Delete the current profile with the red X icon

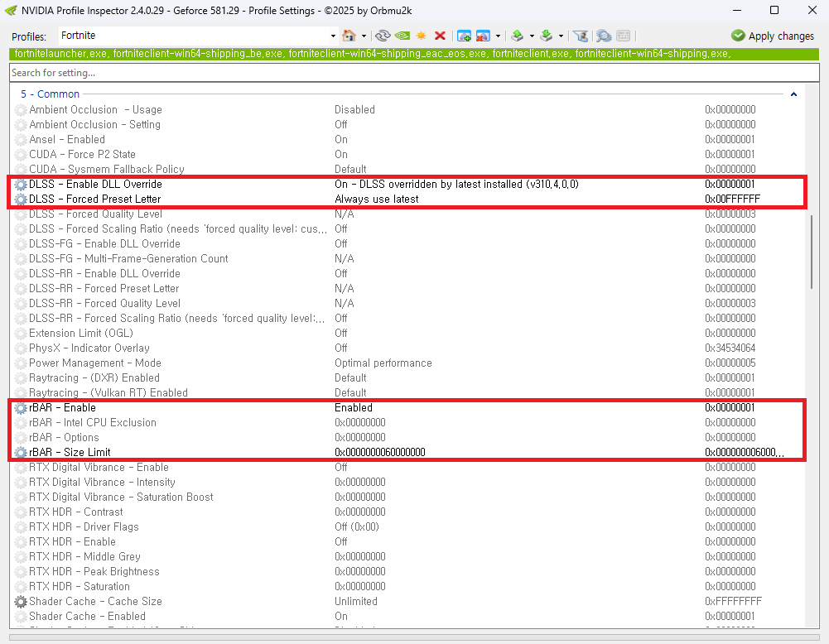point(440,36)
